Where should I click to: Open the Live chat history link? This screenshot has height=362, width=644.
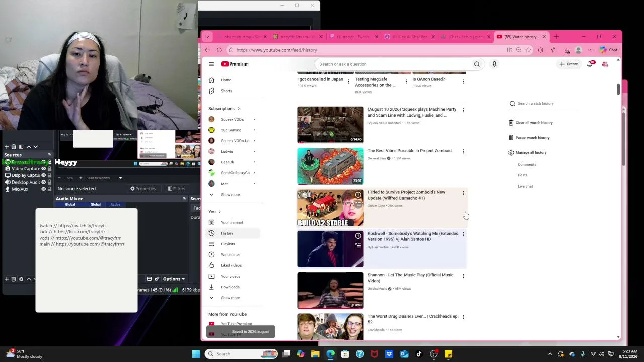tap(525, 187)
